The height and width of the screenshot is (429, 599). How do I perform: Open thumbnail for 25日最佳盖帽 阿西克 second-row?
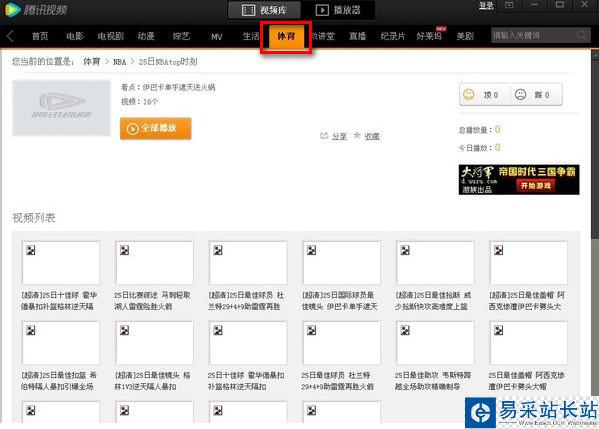point(529,343)
